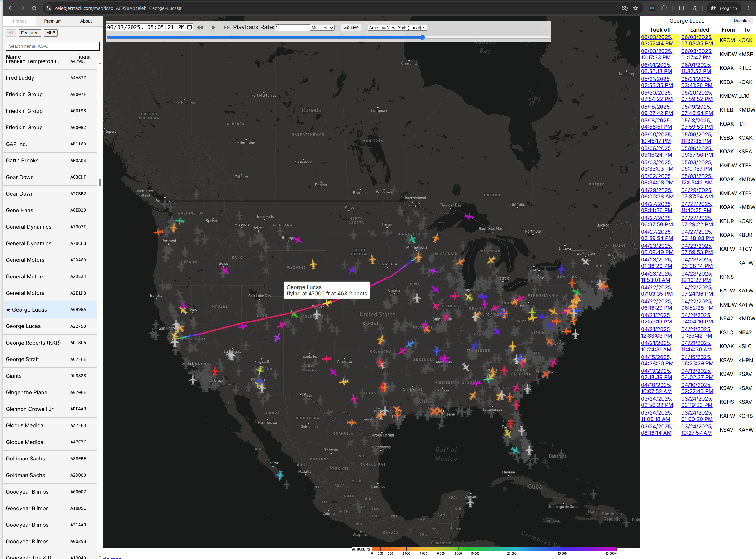The image size is (756, 559).
Task: Open the America/New_York timezone dropdown
Action: (x=397, y=28)
